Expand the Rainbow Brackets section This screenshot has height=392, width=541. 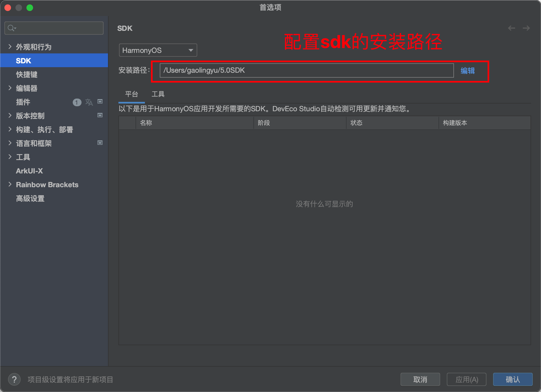(x=10, y=184)
